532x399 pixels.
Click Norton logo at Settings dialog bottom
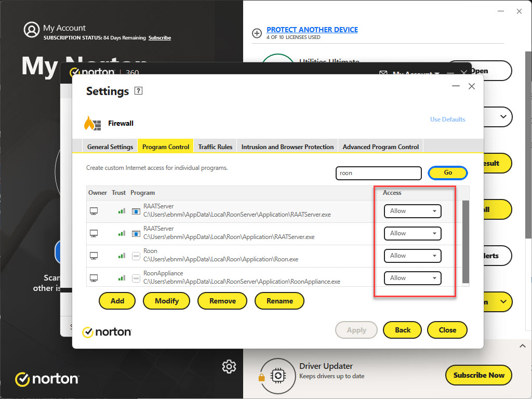pyautogui.click(x=107, y=332)
